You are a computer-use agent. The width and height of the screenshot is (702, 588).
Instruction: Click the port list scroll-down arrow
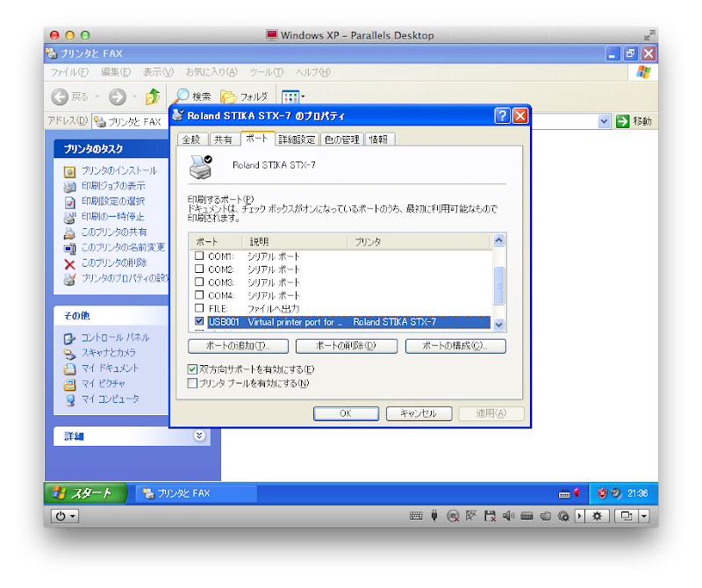[x=498, y=325]
